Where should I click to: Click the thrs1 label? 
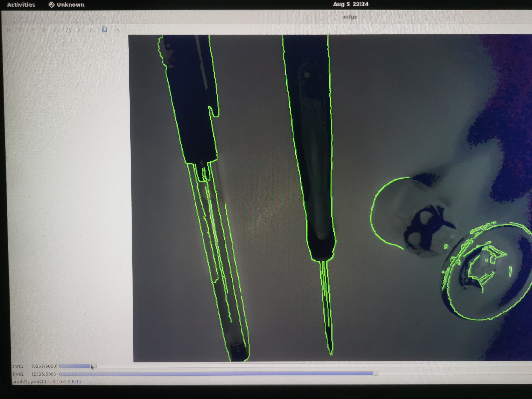click(x=18, y=366)
